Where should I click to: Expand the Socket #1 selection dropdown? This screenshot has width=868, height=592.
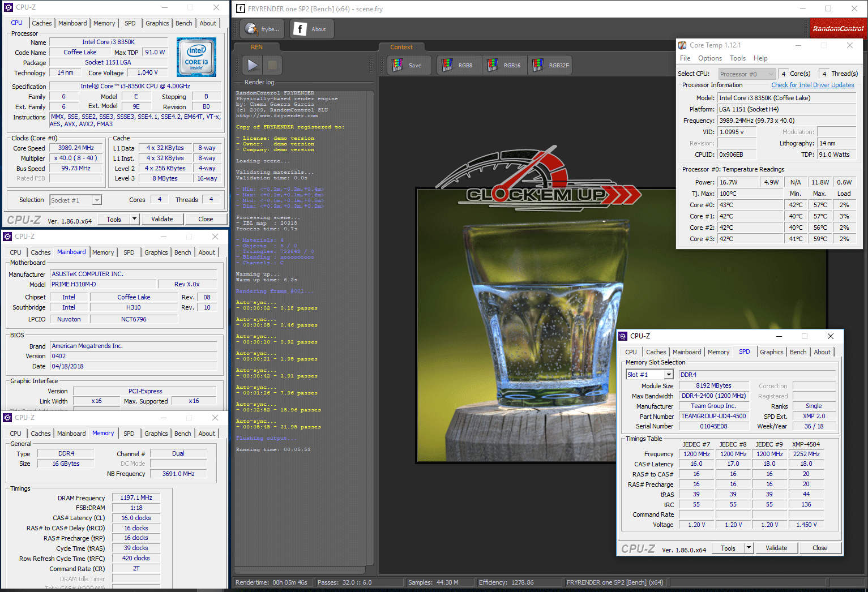coord(97,200)
